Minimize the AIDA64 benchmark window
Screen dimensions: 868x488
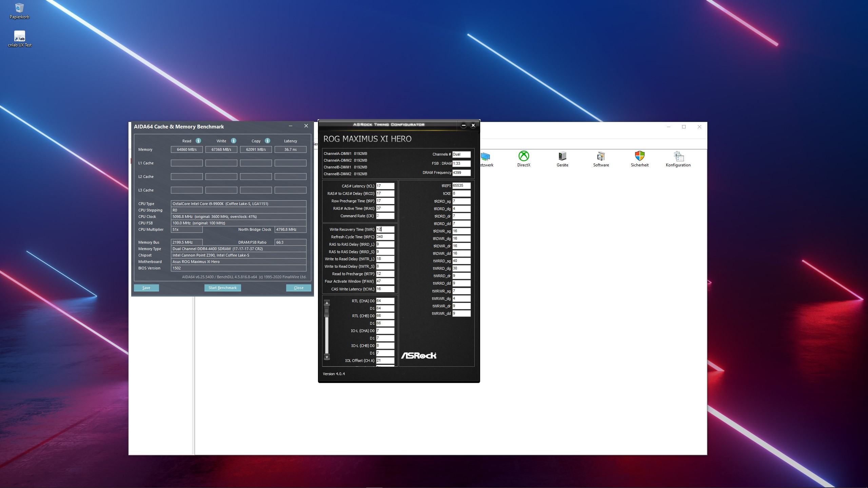click(291, 126)
